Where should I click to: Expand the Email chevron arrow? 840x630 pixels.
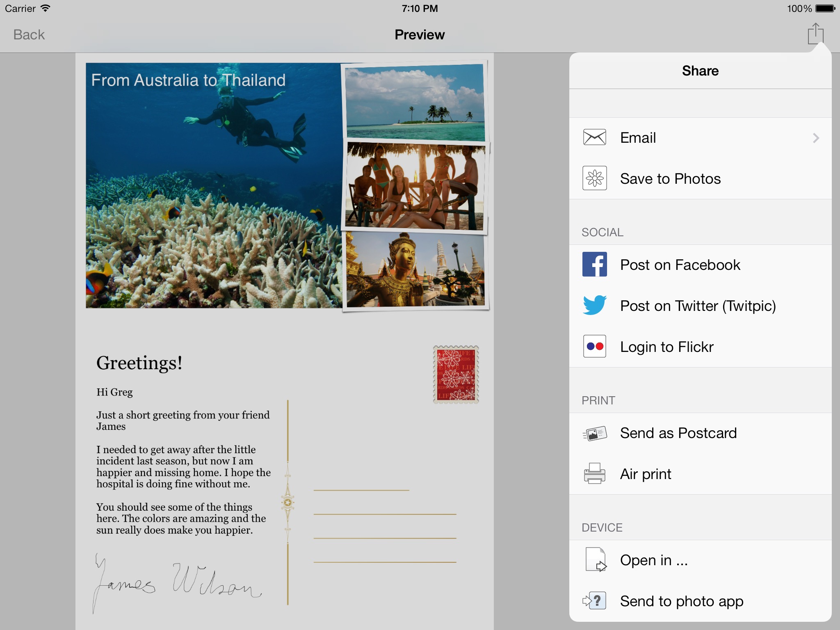(815, 138)
